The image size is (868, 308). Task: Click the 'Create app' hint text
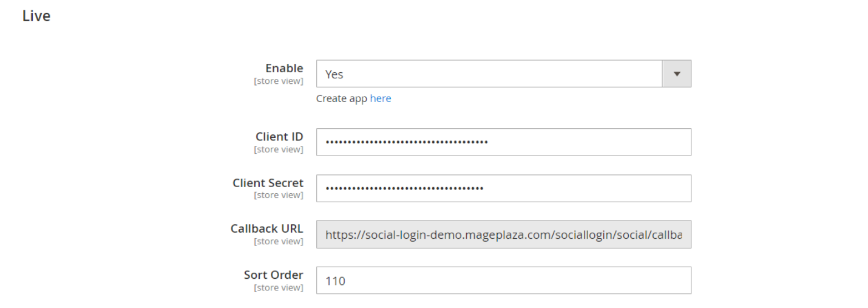pos(342,98)
